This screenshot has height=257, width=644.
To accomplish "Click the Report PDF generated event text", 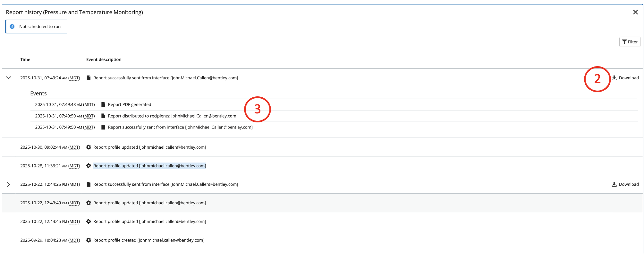I will click(130, 105).
